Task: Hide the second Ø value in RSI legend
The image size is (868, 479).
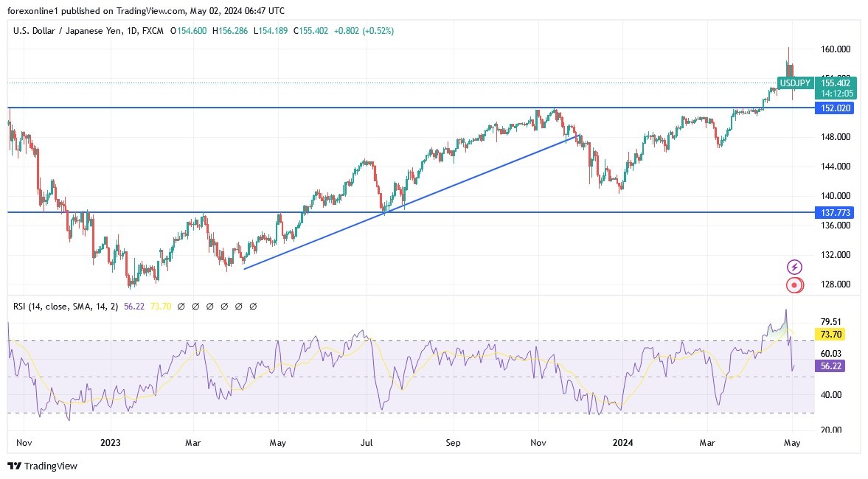Action: [x=195, y=306]
